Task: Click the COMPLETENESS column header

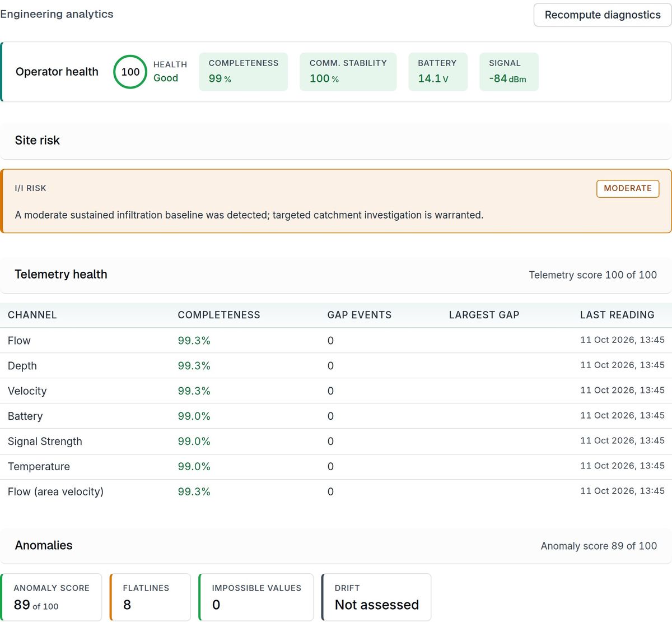Action: tap(219, 315)
